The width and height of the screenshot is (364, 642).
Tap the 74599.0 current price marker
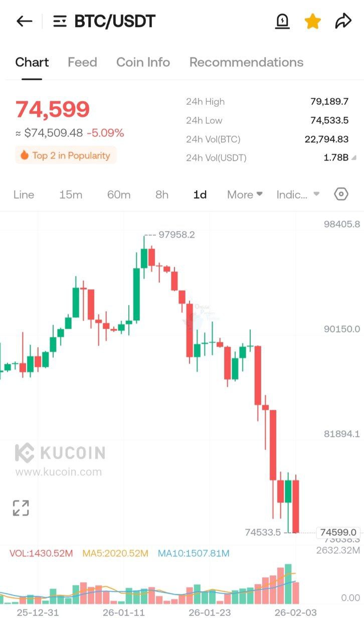tap(338, 532)
